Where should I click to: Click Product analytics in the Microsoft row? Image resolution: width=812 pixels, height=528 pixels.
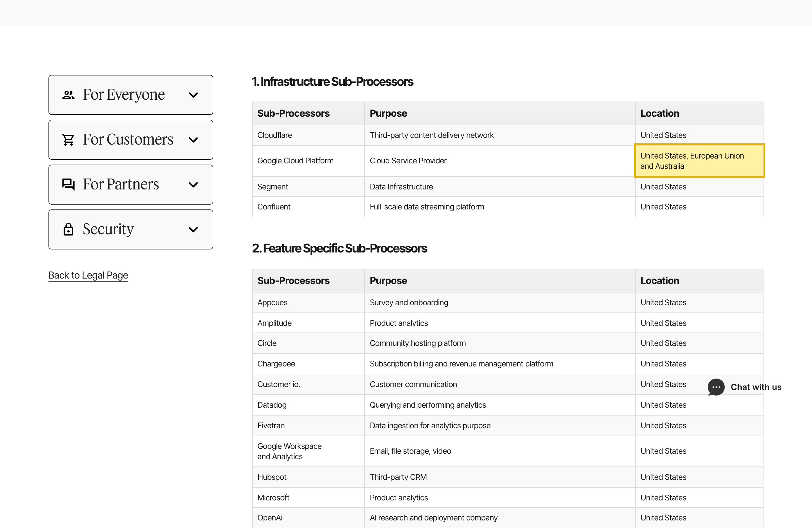coord(398,498)
